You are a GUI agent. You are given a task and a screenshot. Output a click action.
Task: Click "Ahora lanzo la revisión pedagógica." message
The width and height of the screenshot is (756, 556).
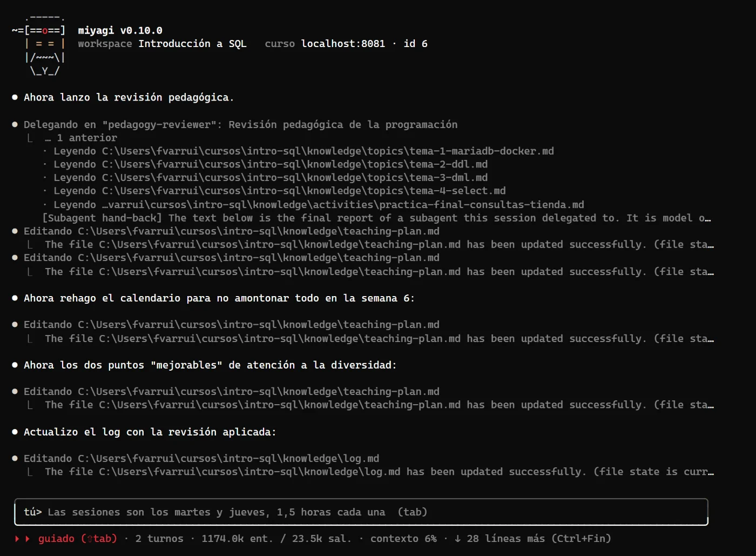point(129,98)
